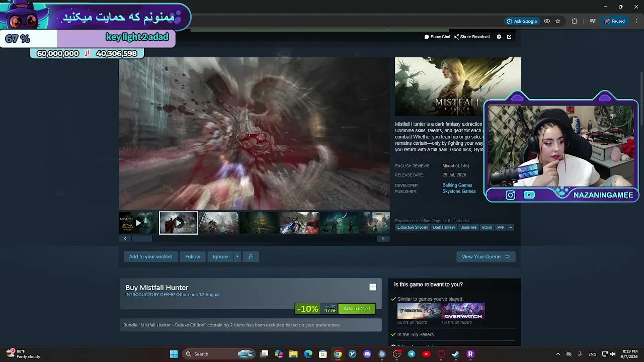Open the taskbar clock and calendar
The image size is (644, 362).
630,354
